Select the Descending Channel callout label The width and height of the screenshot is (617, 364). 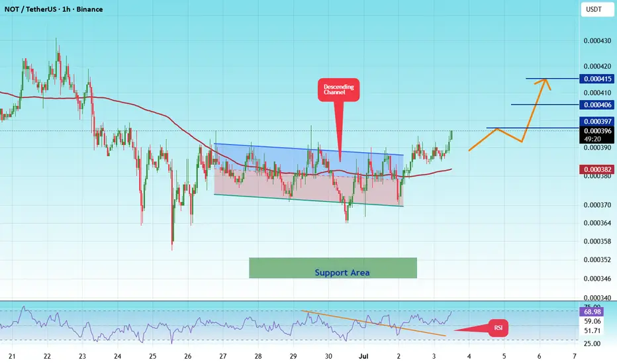click(338, 90)
